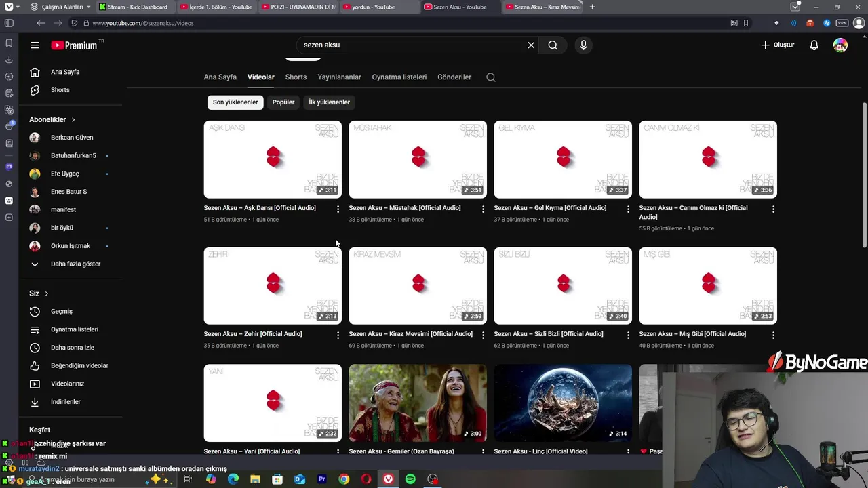Screen dimensions: 868x488
Task: Click the Vivaldi browser menu icon
Action: coord(9,7)
